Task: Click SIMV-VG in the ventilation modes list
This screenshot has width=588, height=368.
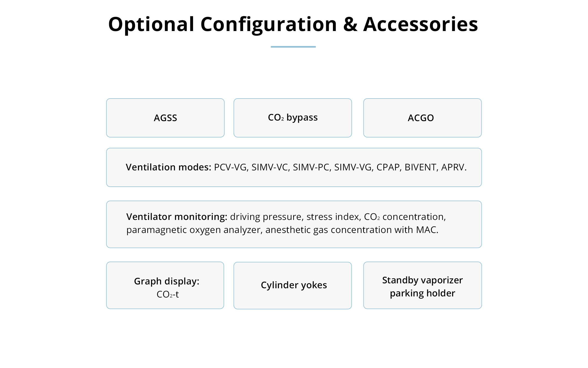Action: pyautogui.click(x=353, y=167)
